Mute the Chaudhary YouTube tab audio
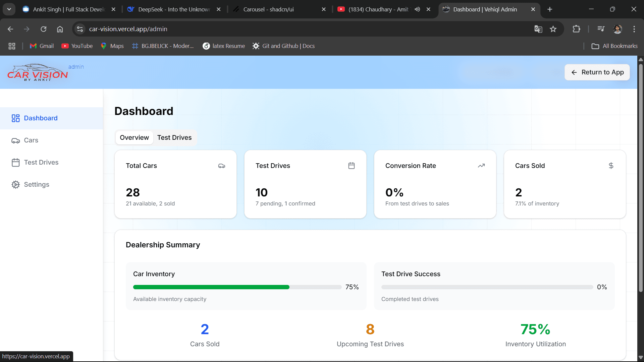 417,9
